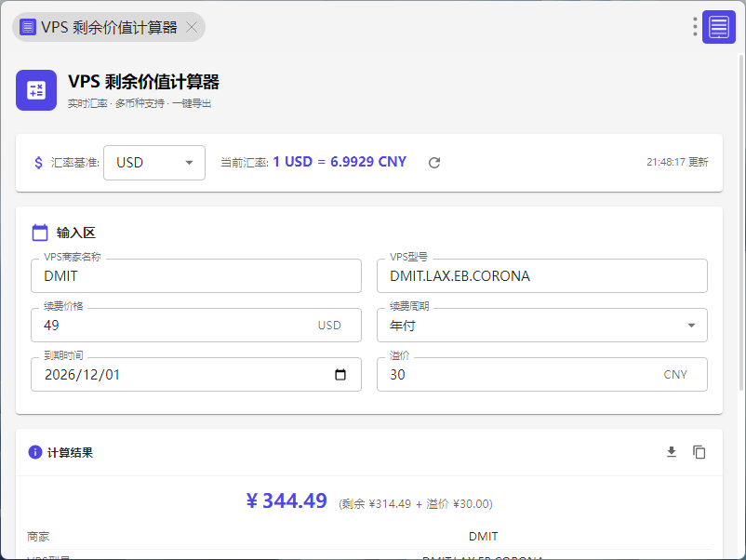Image resolution: width=746 pixels, height=560 pixels.
Task: Click the purple panel icon at top right
Action: [719, 27]
